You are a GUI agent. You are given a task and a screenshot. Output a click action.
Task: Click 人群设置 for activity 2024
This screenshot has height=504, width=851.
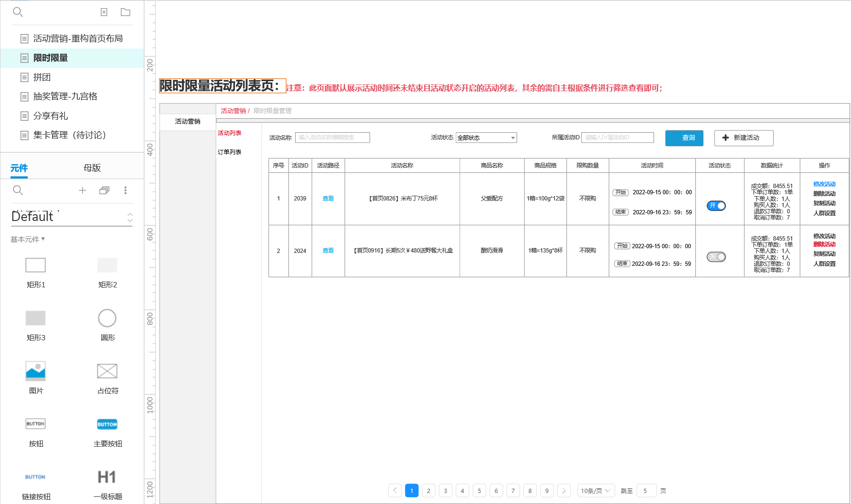tap(825, 264)
